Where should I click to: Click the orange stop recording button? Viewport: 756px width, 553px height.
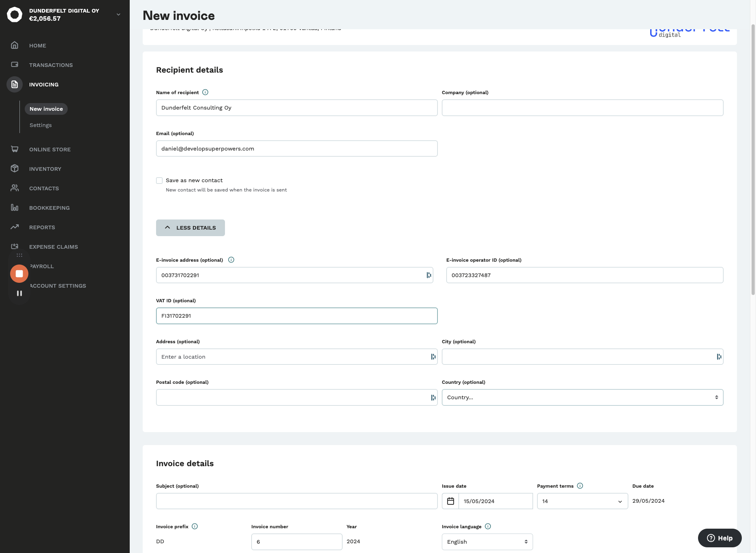(19, 274)
